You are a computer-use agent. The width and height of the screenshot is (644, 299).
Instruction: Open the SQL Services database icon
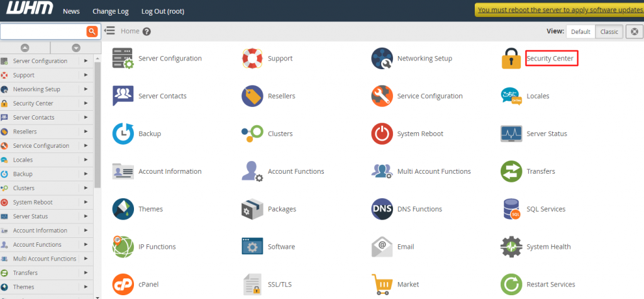511,209
